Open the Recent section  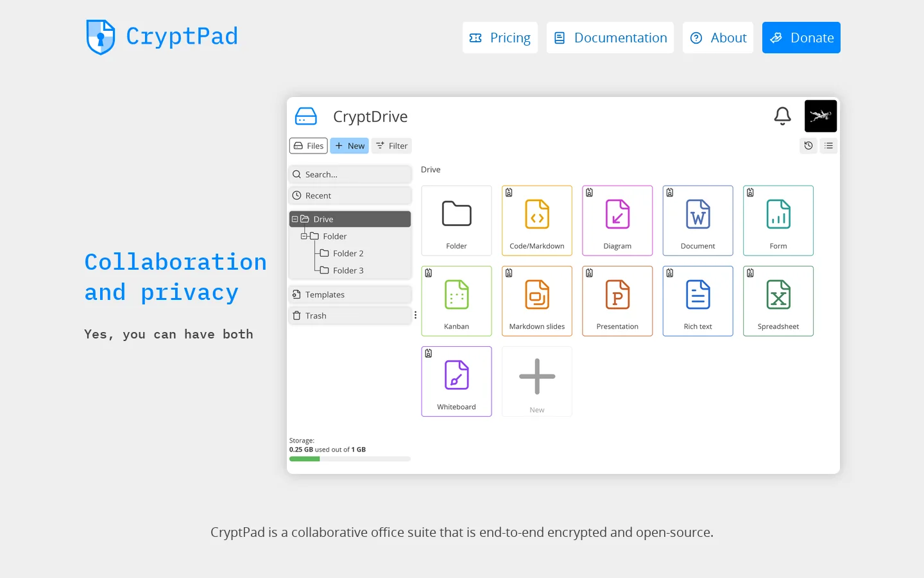click(x=350, y=196)
